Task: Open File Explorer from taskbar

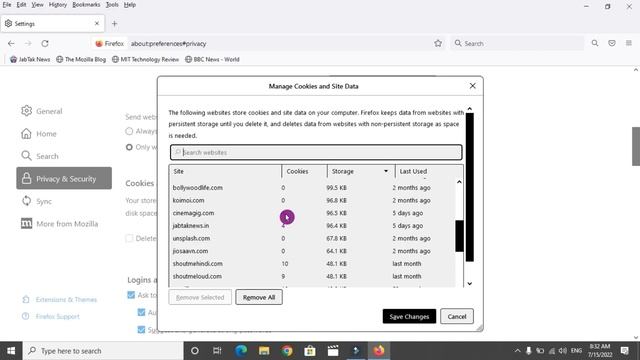Action: tap(264, 351)
